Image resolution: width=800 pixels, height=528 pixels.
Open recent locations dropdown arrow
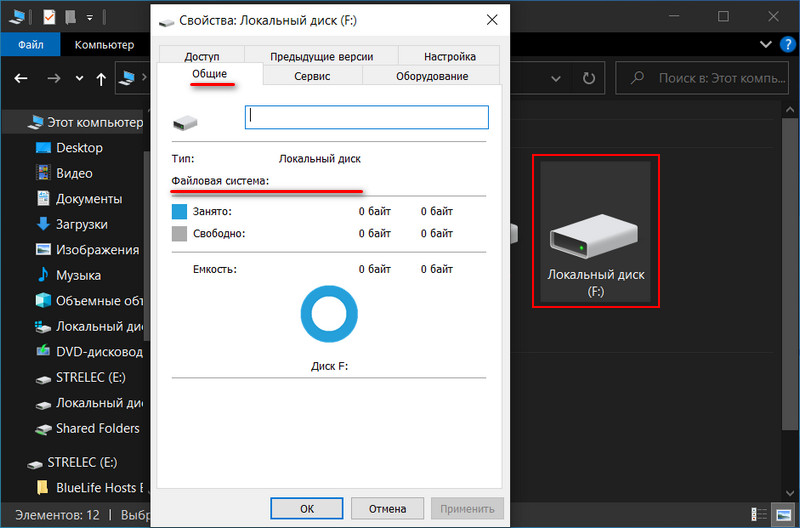click(79, 79)
